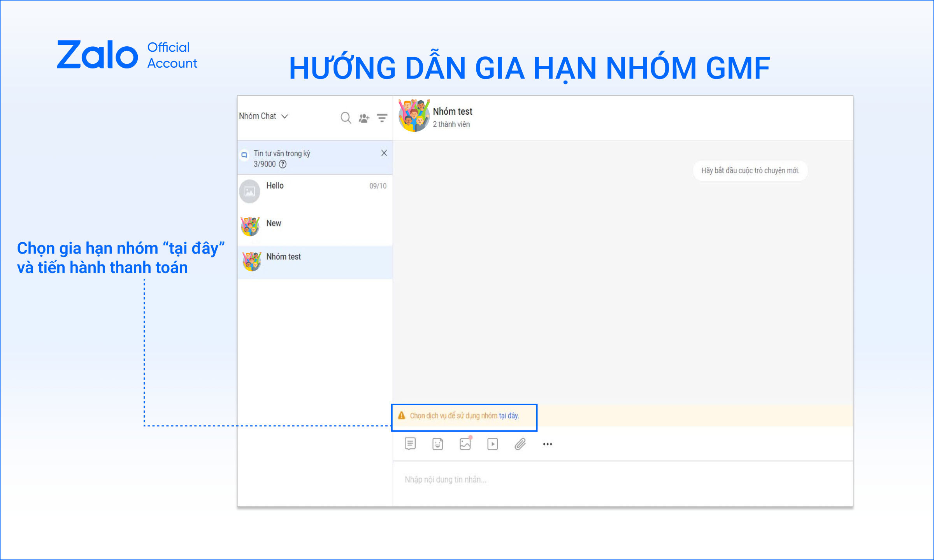
Task: Select the Nhóm test conversation in list
Action: click(x=315, y=262)
